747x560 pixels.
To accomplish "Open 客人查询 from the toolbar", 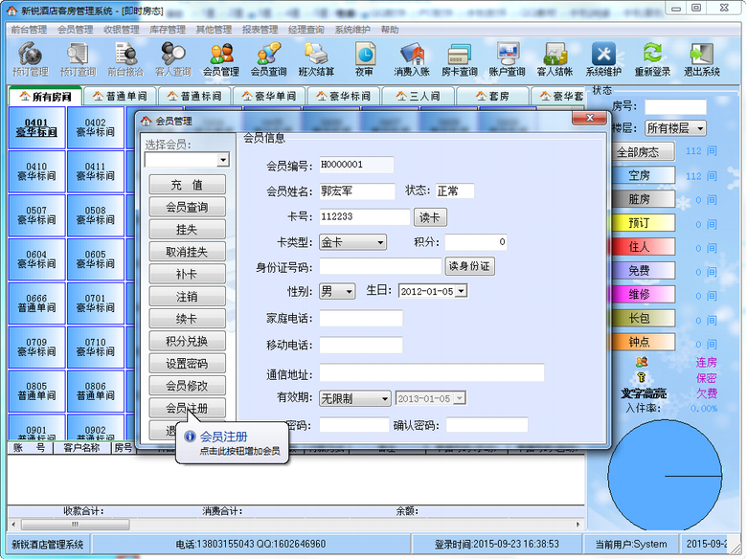I will coord(172,59).
